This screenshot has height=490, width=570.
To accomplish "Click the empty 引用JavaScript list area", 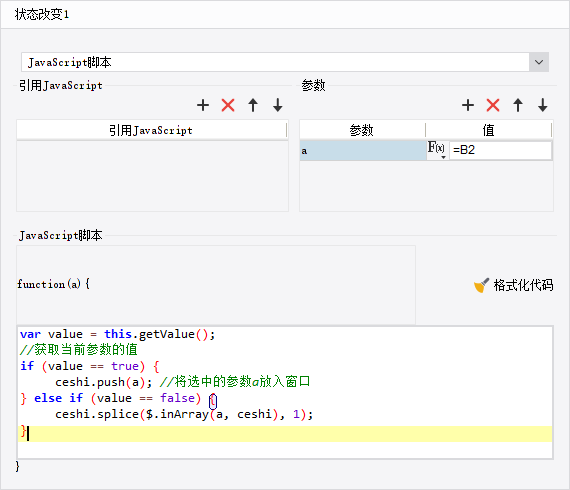I will [x=152, y=176].
